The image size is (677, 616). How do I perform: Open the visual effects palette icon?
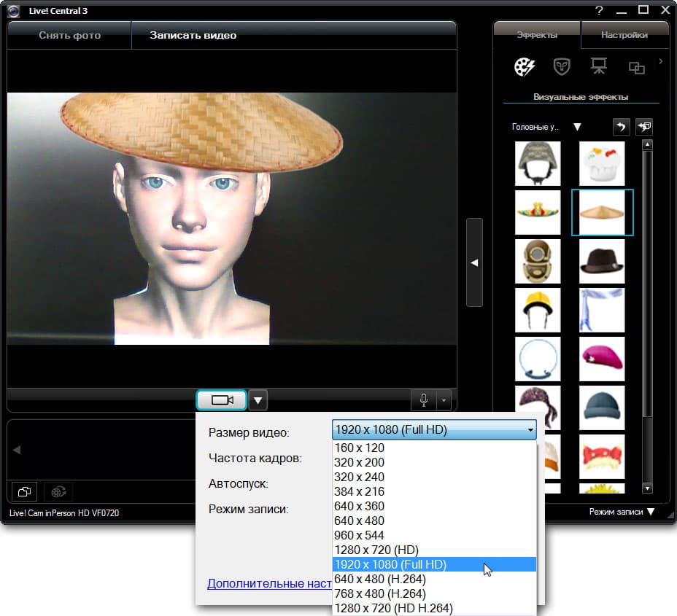(x=524, y=67)
